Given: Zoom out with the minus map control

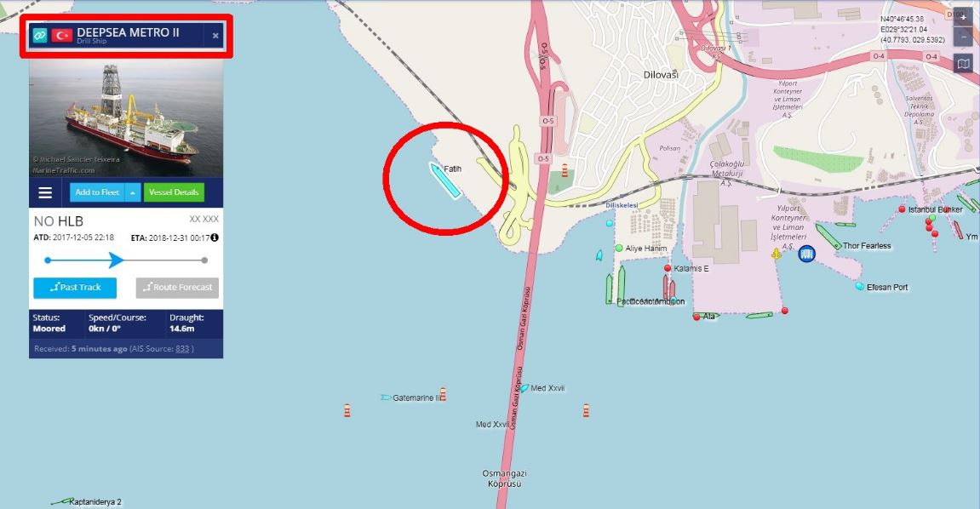Looking at the screenshot, I should [x=963, y=37].
